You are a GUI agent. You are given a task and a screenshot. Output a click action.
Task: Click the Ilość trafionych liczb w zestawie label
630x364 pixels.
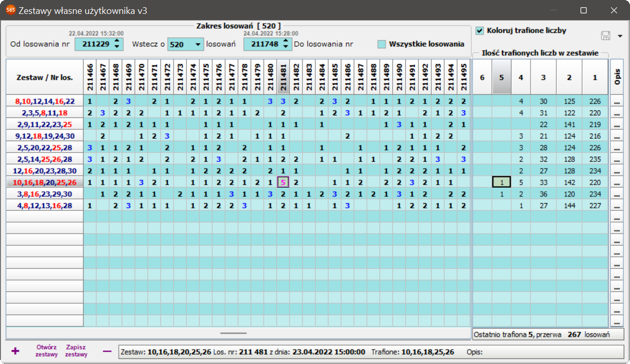pyautogui.click(x=540, y=53)
